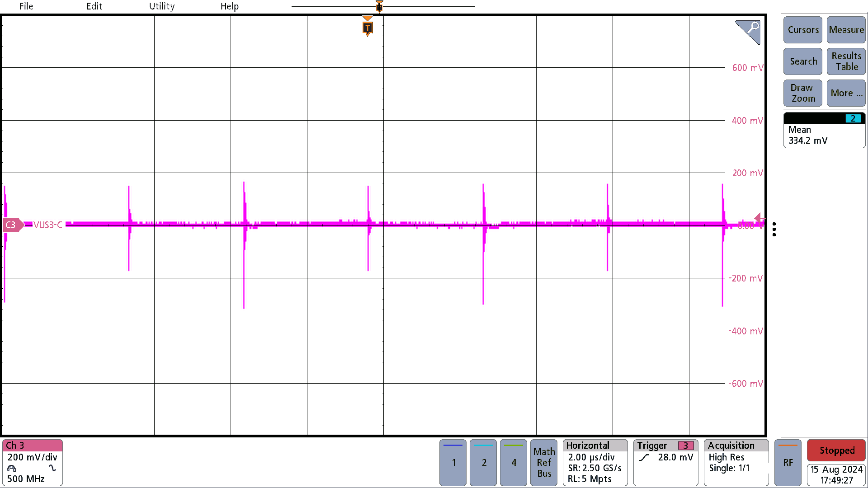Click the 200 mV/div scale text
This screenshot has width=868, height=488.
(x=32, y=457)
